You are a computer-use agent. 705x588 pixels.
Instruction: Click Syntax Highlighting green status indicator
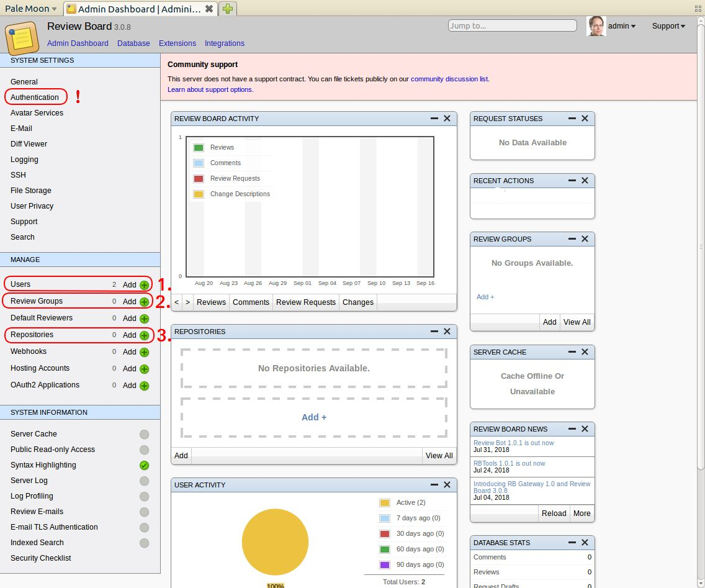click(144, 465)
